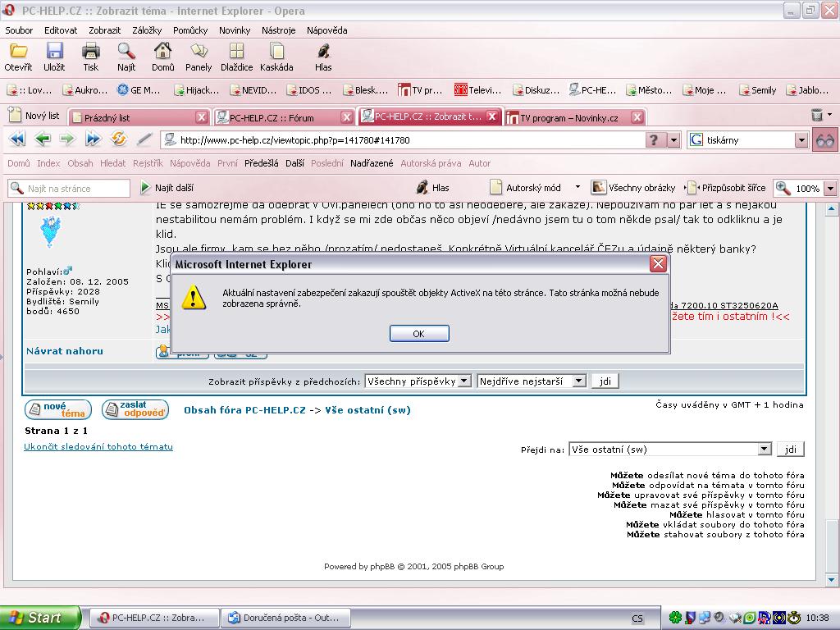Open Panely from the main toolbar

pyautogui.click(x=199, y=57)
